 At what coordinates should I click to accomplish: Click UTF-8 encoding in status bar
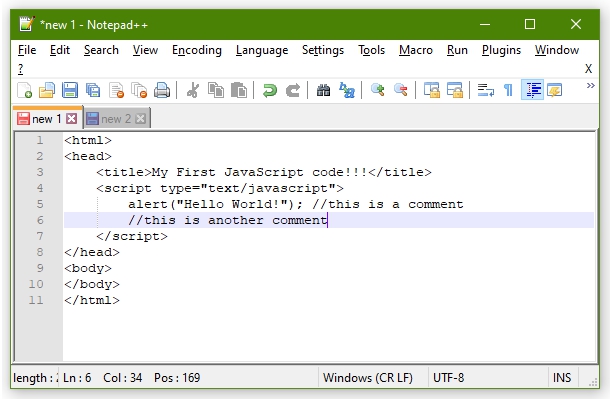point(449,378)
